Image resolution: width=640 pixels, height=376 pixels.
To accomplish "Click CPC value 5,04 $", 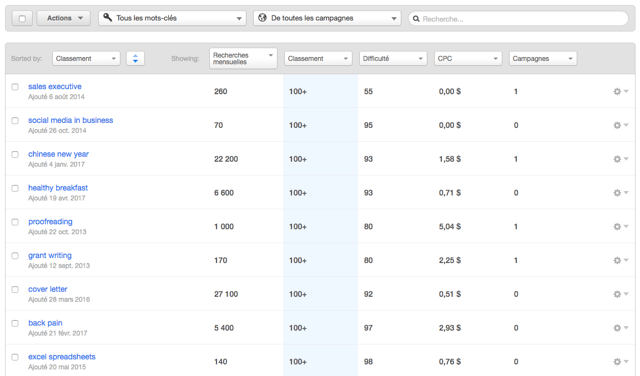I will (x=450, y=227).
